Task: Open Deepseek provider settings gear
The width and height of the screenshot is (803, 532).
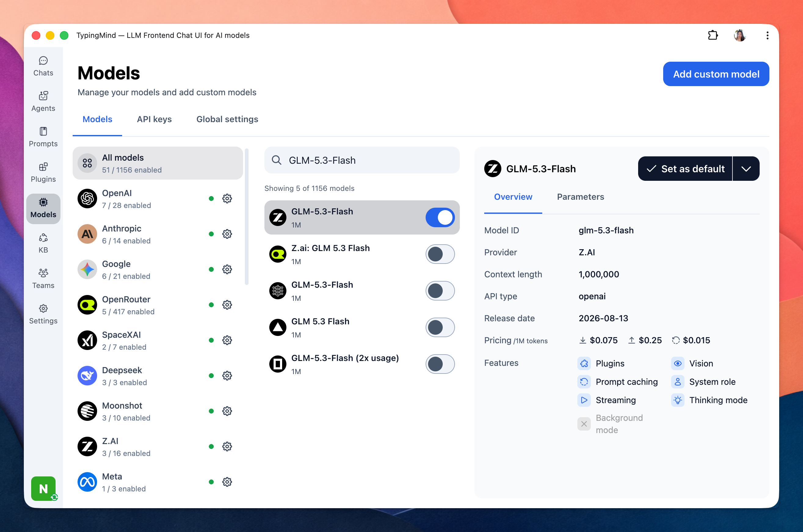Action: [227, 376]
